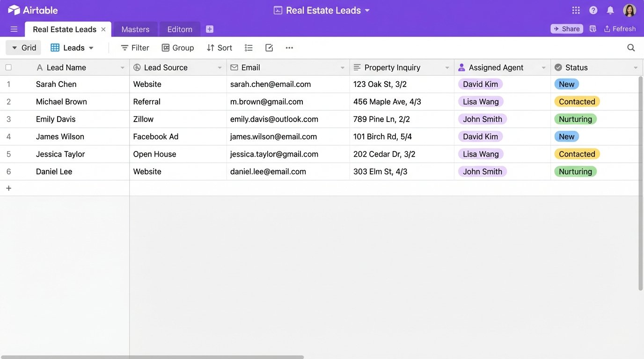This screenshot has height=359, width=644.
Task: Click the share form icon in the toolbar
Action: click(269, 47)
